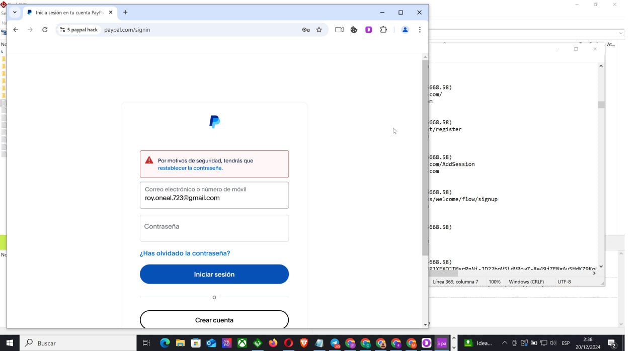Launch Firefox from the taskbar
This screenshot has width=644, height=351.
tap(273, 343)
